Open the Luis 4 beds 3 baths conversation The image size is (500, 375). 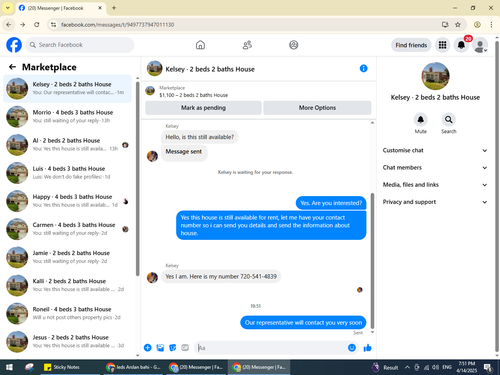(x=67, y=173)
